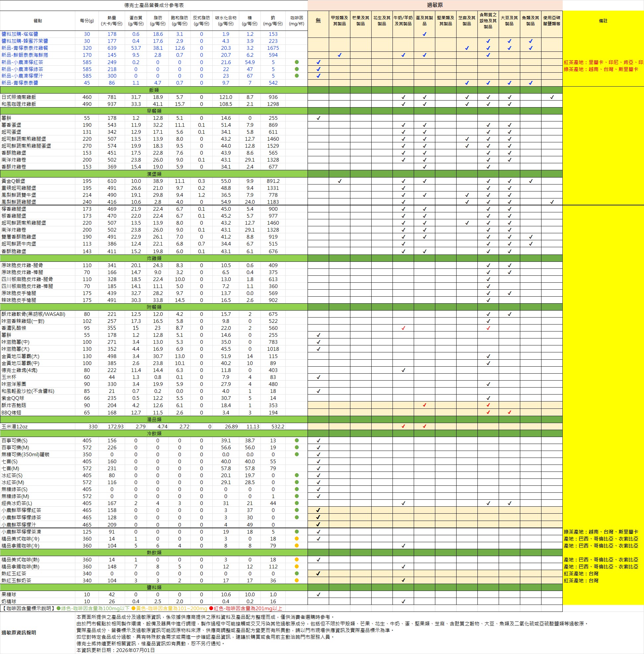Viewport: 644px width, 654px height.
Task: Click the 熱量 column header
Action: (x=111, y=21)
